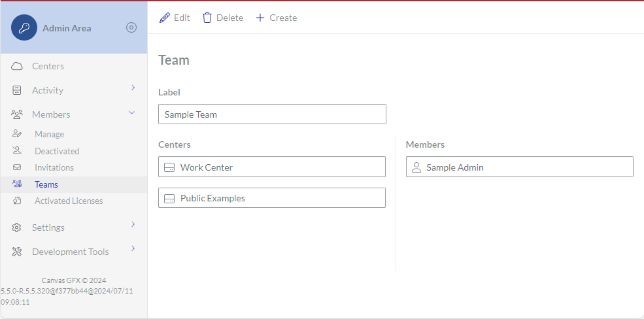Click the Admin Area header title
The height and width of the screenshot is (319, 644).
coord(67,28)
